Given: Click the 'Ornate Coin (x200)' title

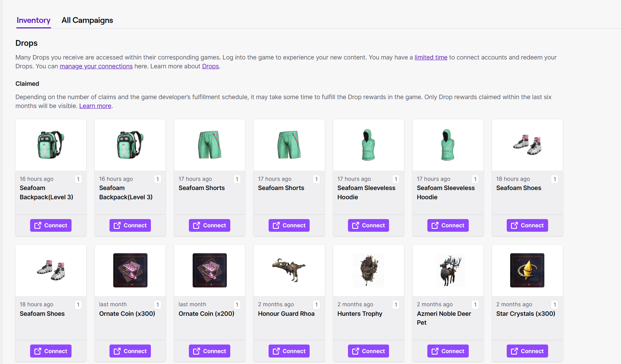Looking at the screenshot, I should (x=206, y=314).
